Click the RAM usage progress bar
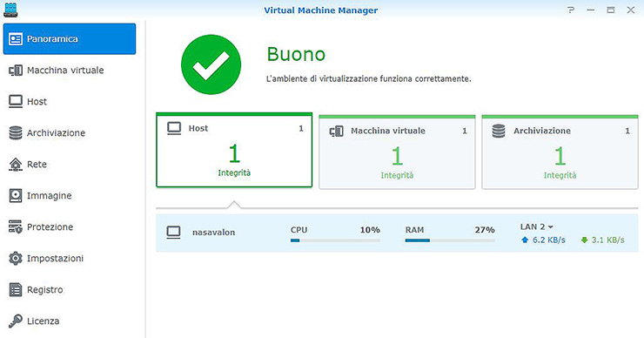 450,240
